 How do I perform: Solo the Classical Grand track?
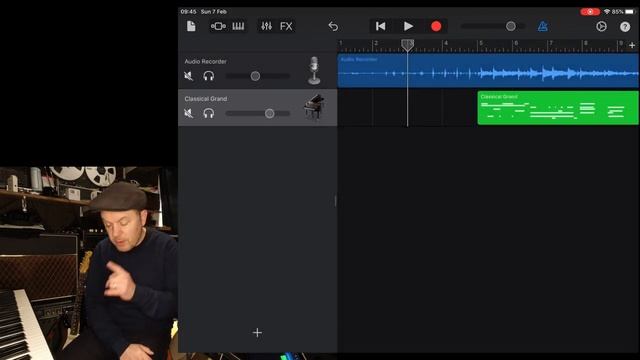point(209,113)
